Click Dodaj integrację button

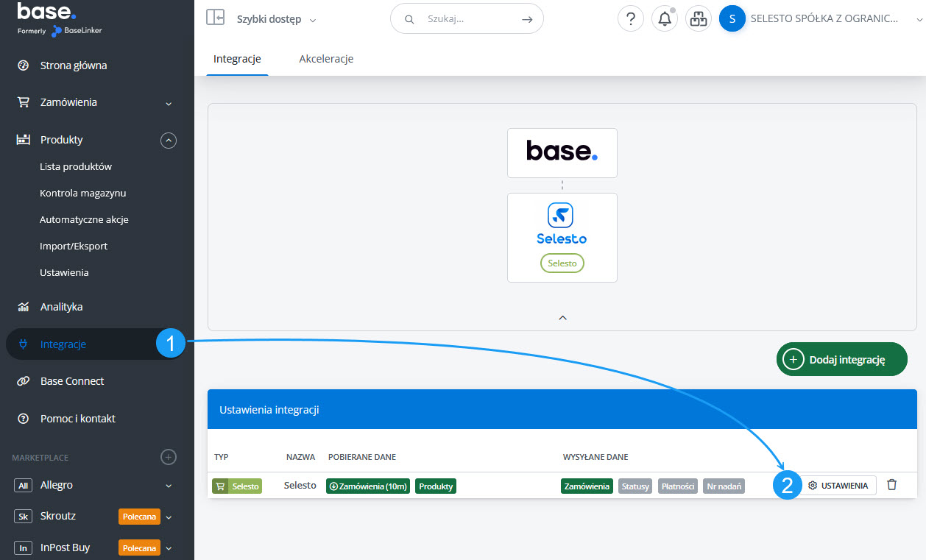[841, 359]
